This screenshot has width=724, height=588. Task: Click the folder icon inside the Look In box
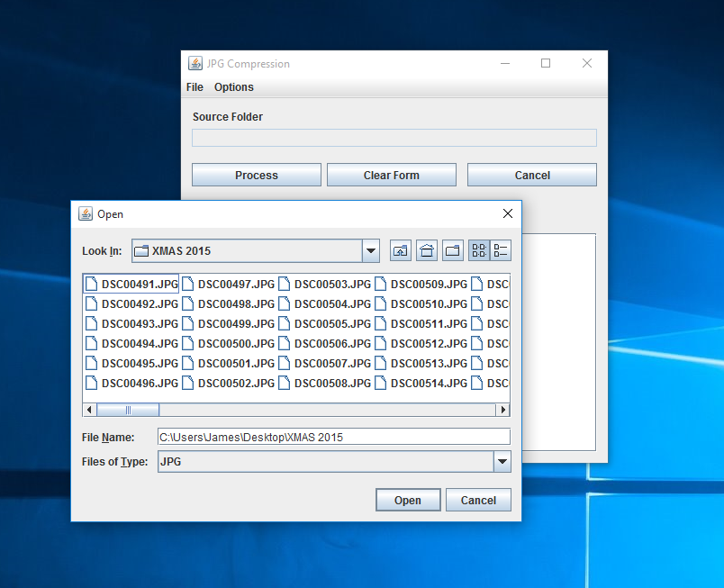coord(140,251)
